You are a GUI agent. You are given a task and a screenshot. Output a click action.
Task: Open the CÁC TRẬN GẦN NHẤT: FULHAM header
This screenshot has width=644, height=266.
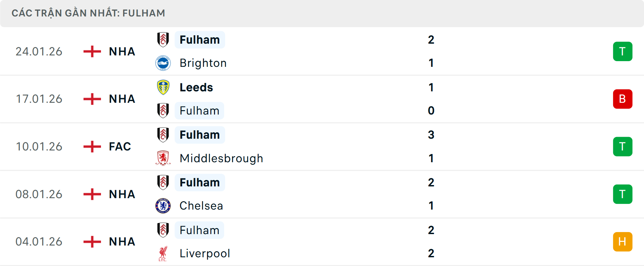(x=89, y=13)
